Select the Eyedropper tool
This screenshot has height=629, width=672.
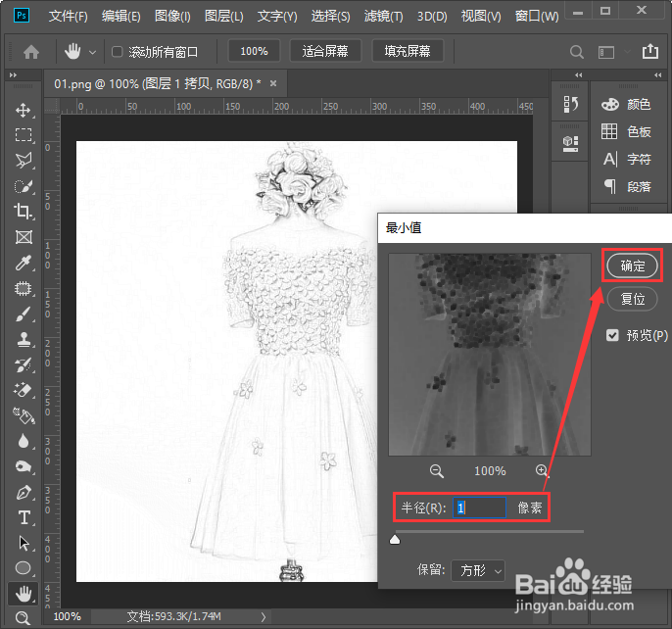click(24, 263)
